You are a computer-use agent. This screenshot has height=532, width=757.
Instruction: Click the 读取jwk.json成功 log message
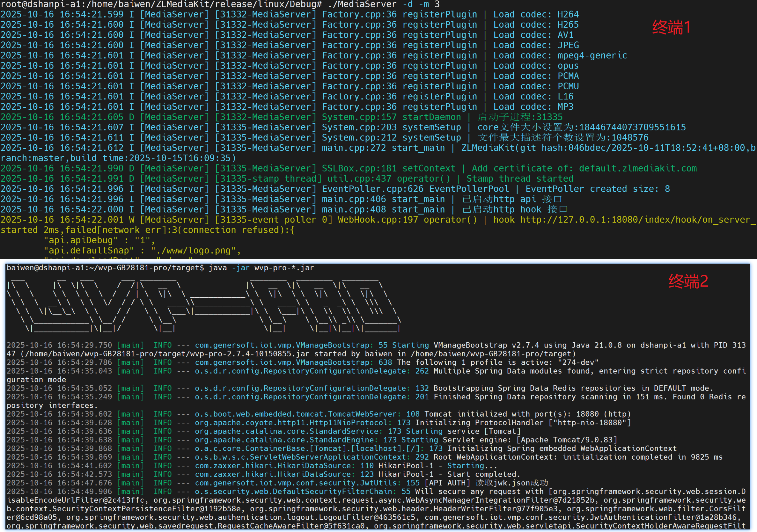511,483
